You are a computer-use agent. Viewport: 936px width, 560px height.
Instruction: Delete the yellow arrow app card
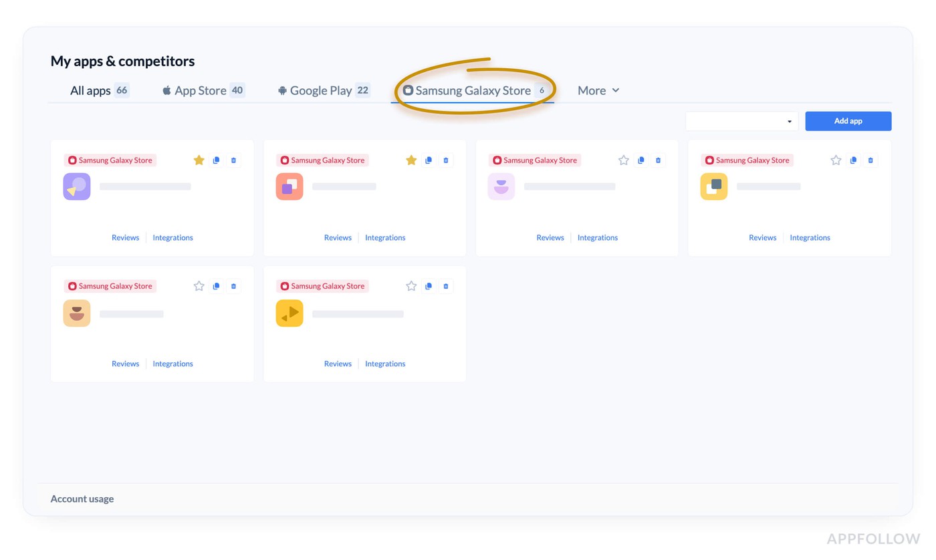click(x=446, y=286)
